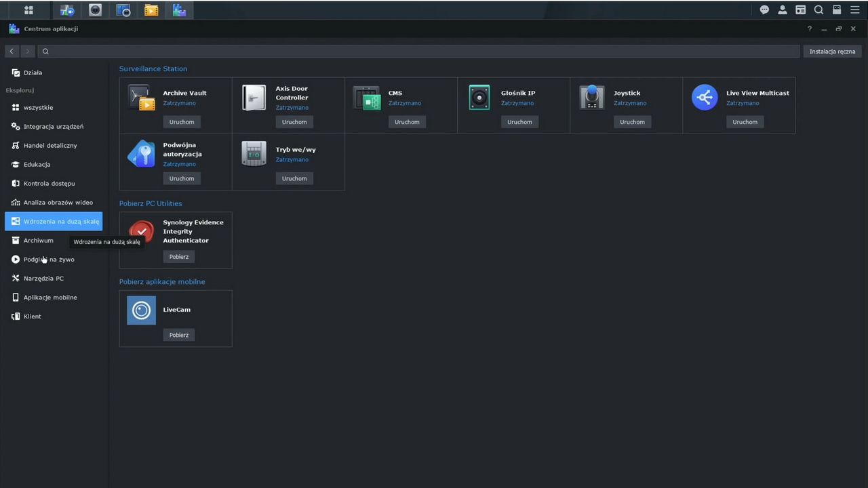This screenshot has width=868, height=488.
Task: Start CMS with Uruchom button
Action: click(407, 122)
